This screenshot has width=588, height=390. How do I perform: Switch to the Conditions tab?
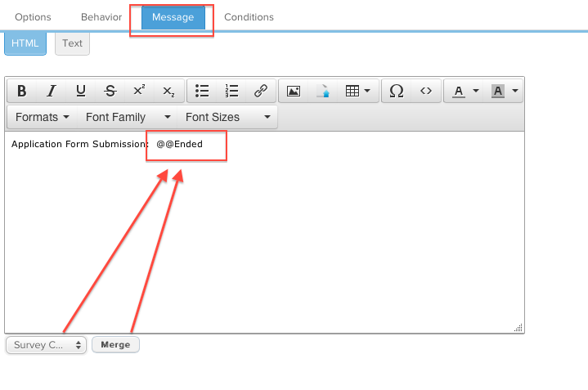click(x=249, y=17)
